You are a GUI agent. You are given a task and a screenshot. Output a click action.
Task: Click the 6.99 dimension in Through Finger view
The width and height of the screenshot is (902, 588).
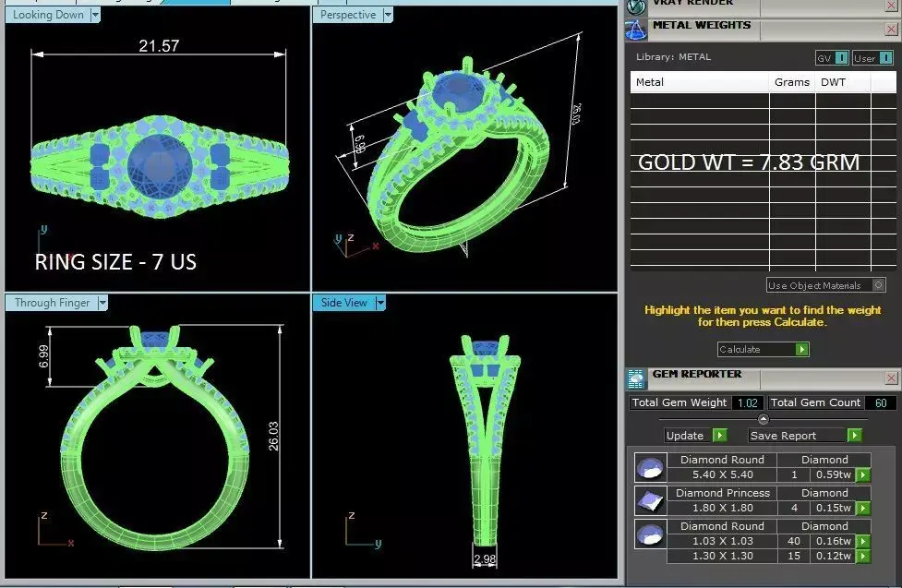point(43,356)
